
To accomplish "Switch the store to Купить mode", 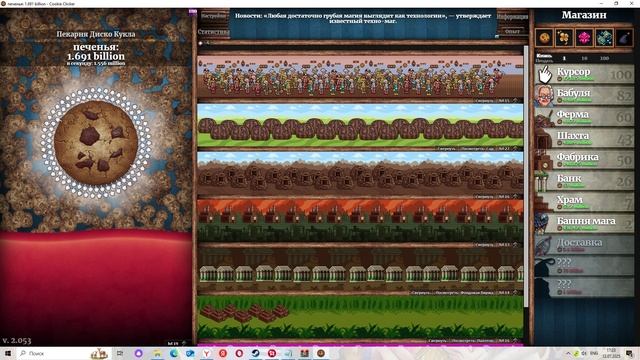I will [544, 56].
